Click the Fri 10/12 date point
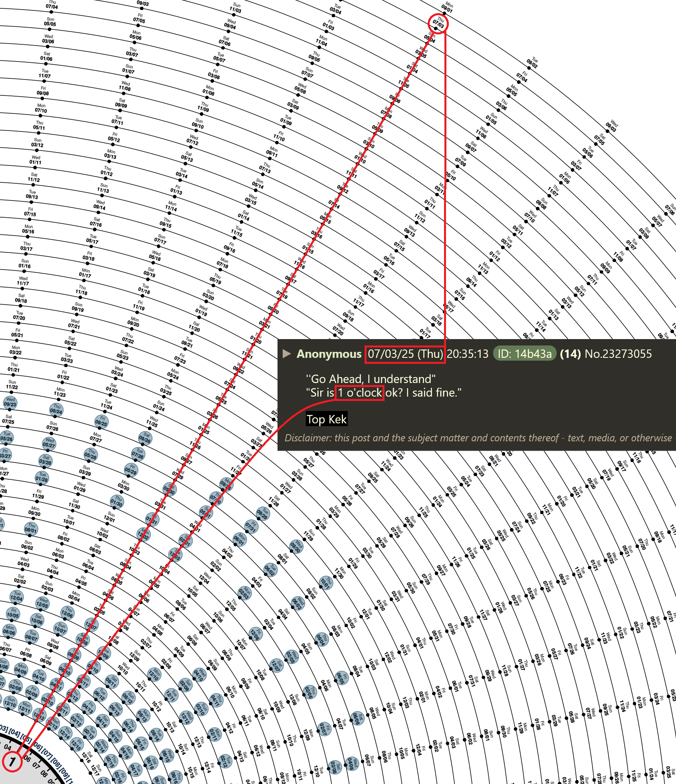This screenshot has width=676, height=784. (x=152, y=709)
